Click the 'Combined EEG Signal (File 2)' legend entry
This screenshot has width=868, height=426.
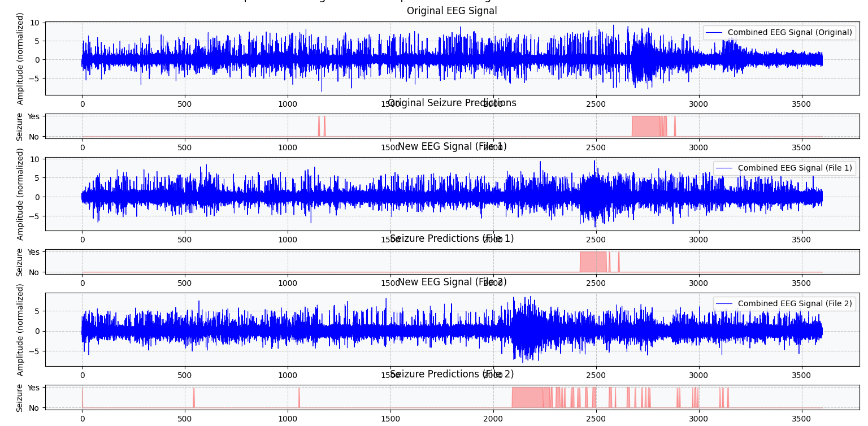click(795, 303)
